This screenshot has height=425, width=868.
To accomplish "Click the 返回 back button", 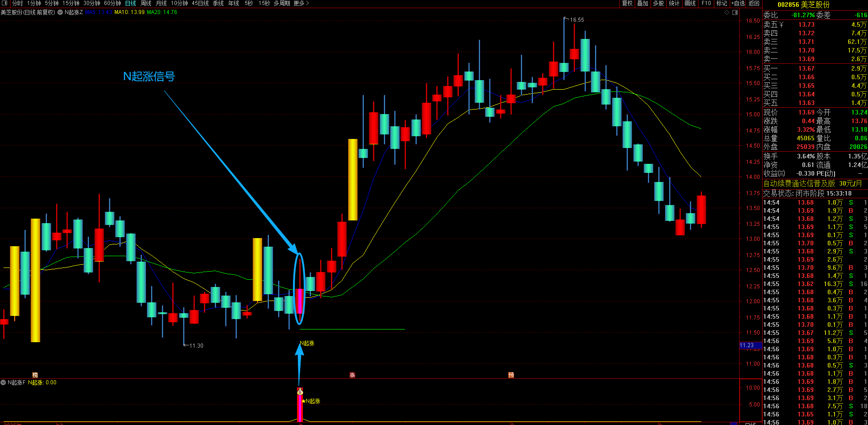I will [x=754, y=3].
